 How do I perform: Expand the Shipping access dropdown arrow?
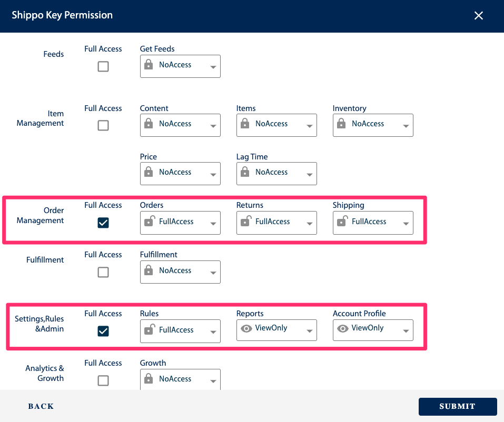click(406, 224)
